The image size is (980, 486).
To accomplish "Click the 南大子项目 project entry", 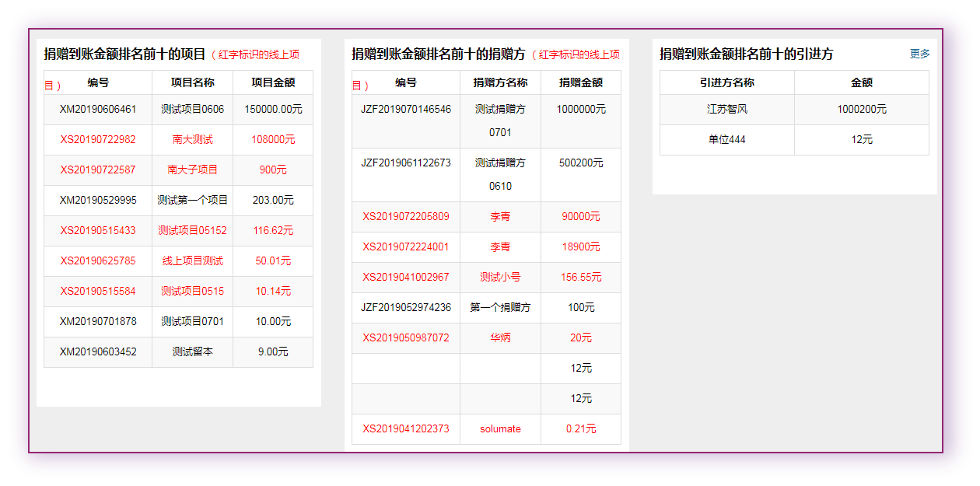I will tap(192, 170).
